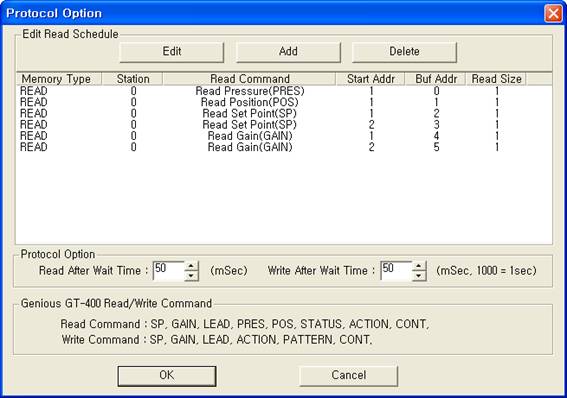
Task: Sort by Memory Type column header
Action: tap(59, 79)
